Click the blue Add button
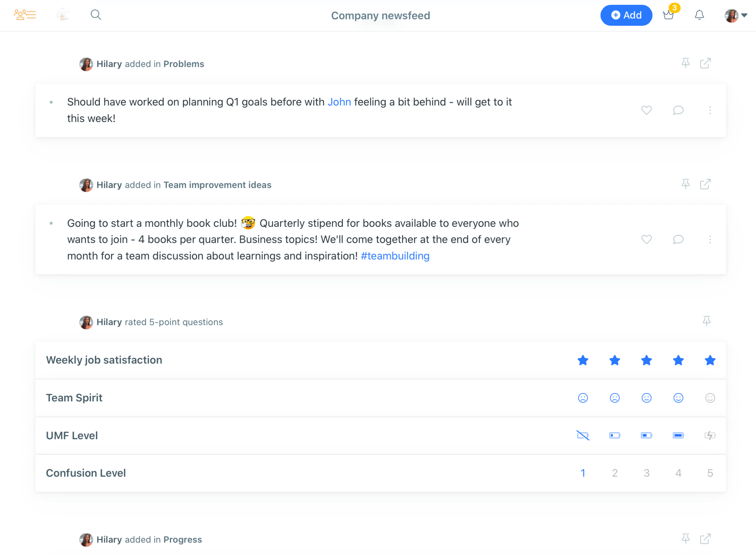The width and height of the screenshot is (756, 554). pos(626,15)
